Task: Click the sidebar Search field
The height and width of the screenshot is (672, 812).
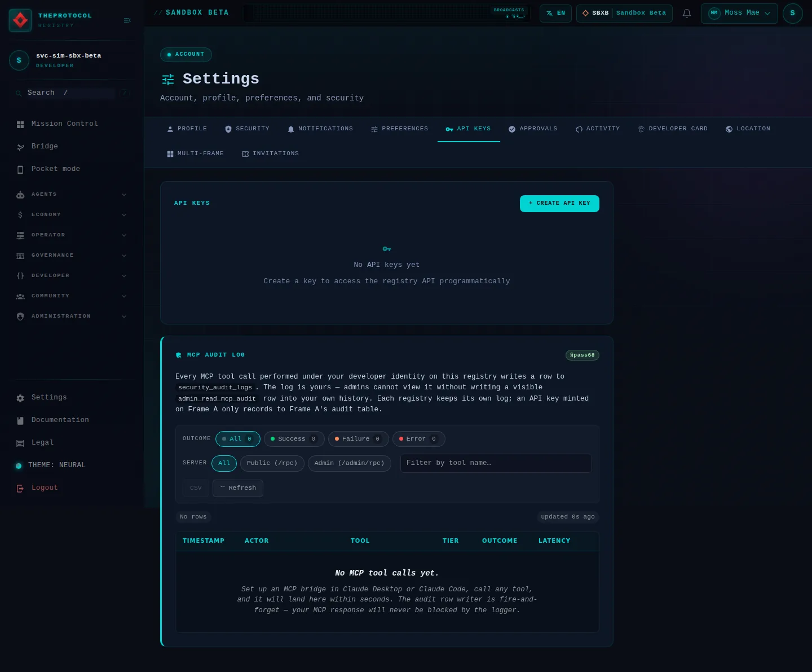Action: tap(71, 93)
